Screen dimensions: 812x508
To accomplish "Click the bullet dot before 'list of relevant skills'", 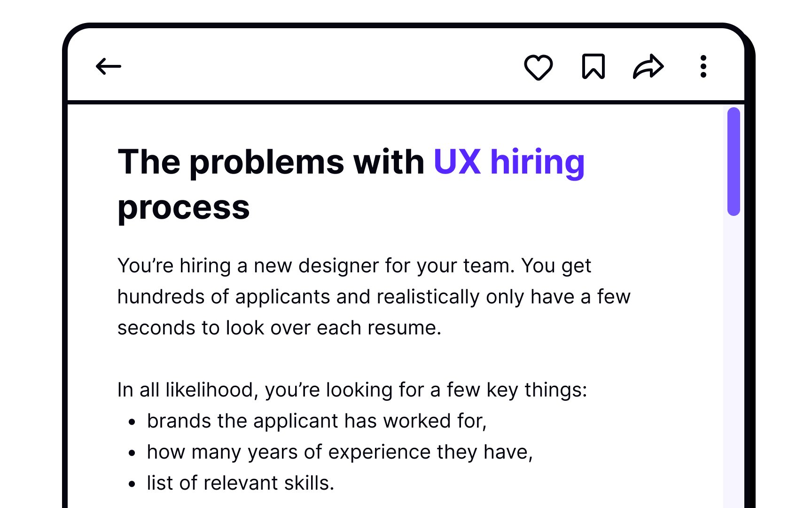I will pyautogui.click(x=132, y=484).
